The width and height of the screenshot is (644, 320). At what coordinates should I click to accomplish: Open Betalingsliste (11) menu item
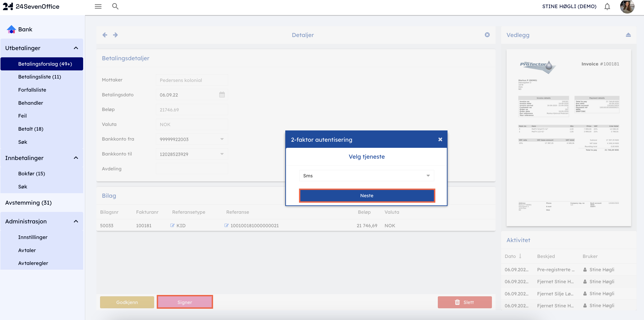coord(39,77)
